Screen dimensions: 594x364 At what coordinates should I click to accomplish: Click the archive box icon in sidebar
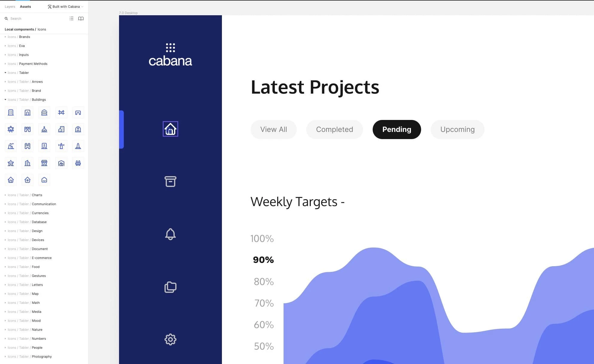click(170, 182)
